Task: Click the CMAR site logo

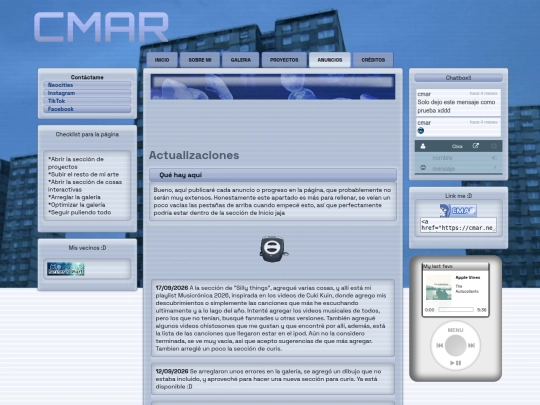Action: coord(101,27)
